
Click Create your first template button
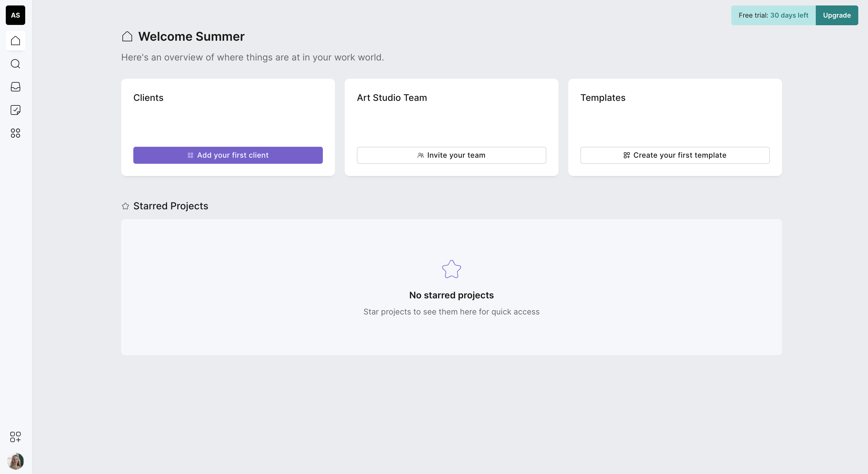point(675,155)
